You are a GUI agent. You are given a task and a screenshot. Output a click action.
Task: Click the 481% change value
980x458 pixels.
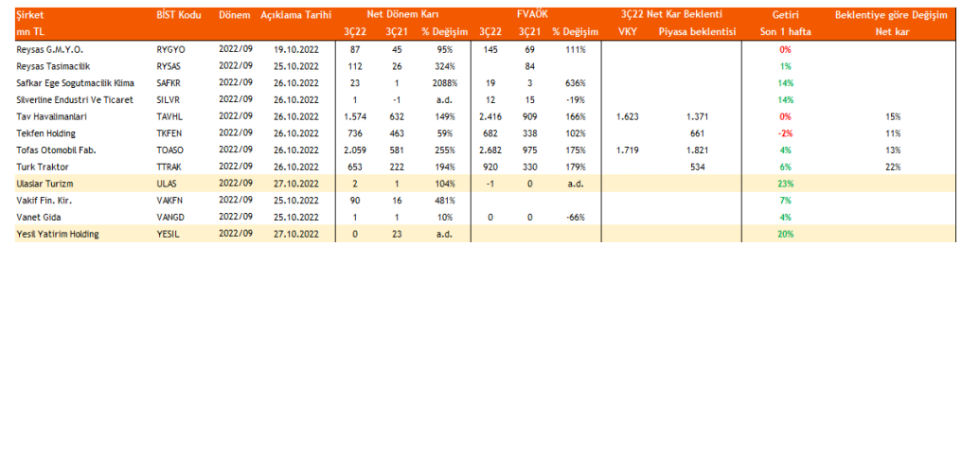(446, 201)
